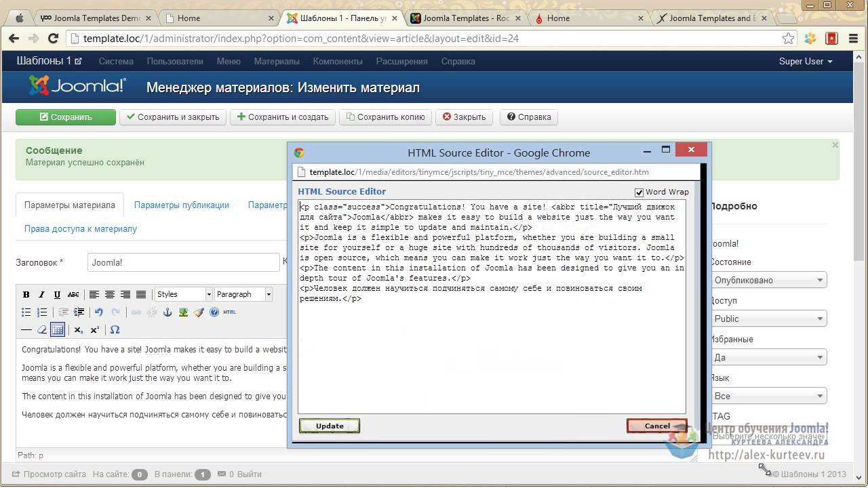Screen dimensions: 868x488
Task: Apply italic formatting in the article editor
Action: (41, 294)
